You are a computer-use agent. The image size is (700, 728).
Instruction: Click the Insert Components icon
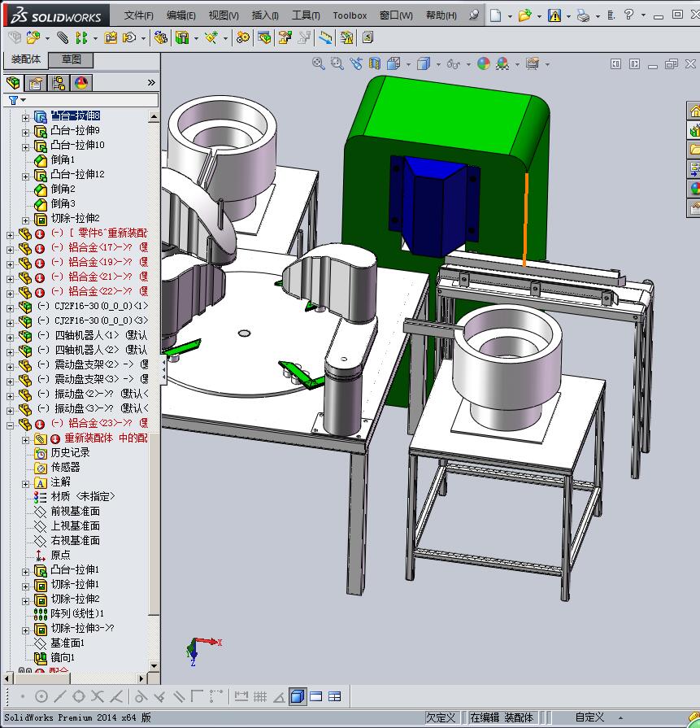click(x=33, y=37)
